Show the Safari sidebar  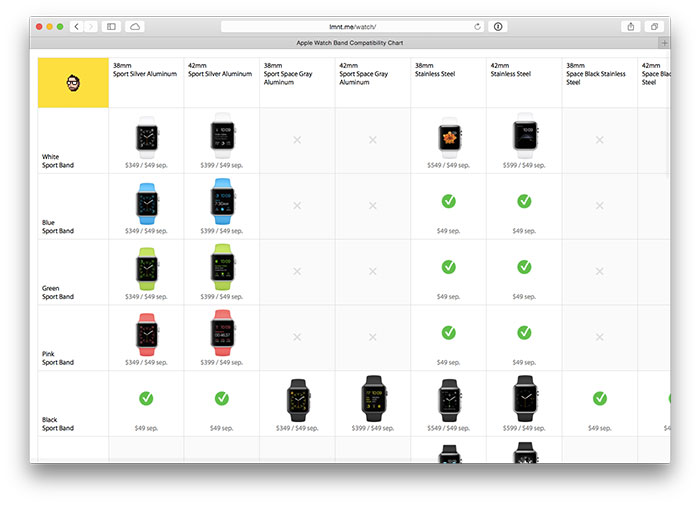(111, 27)
